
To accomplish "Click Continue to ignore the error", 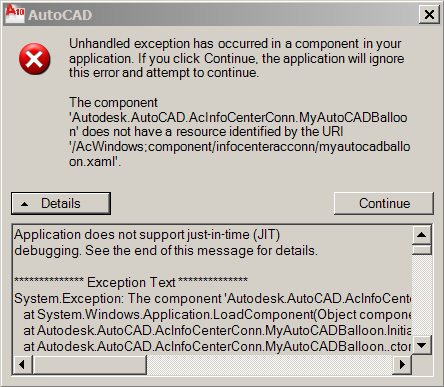I will 384,203.
